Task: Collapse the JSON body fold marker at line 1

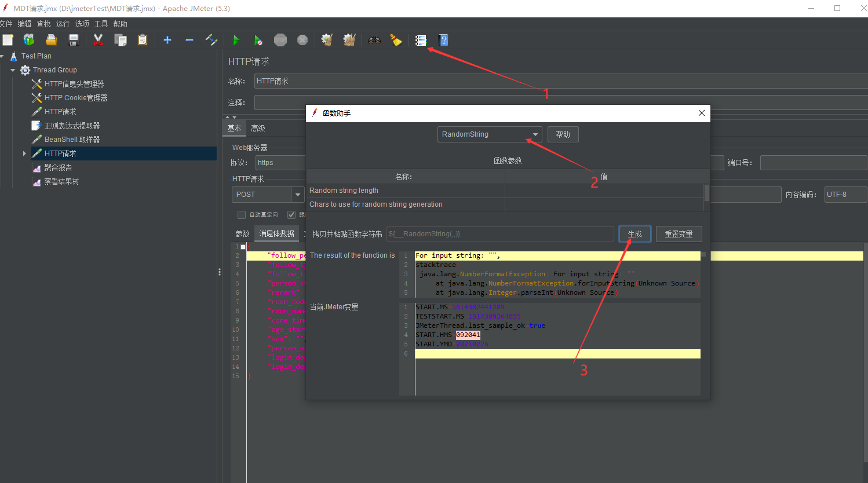Action: point(243,247)
